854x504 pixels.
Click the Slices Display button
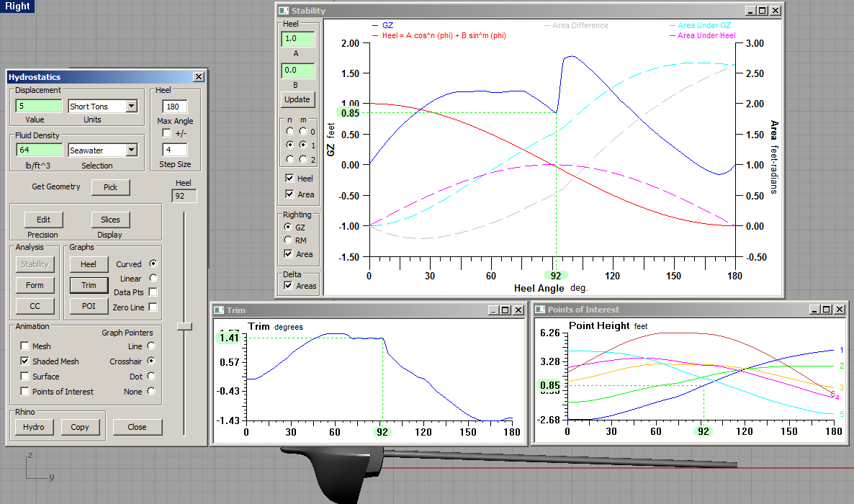pyautogui.click(x=111, y=220)
